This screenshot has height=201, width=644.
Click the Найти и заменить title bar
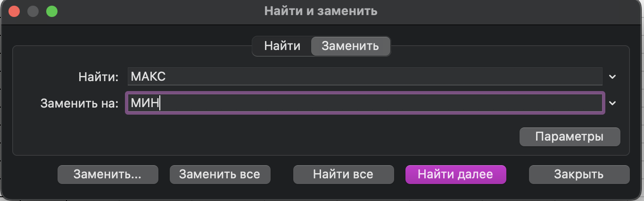point(321,11)
